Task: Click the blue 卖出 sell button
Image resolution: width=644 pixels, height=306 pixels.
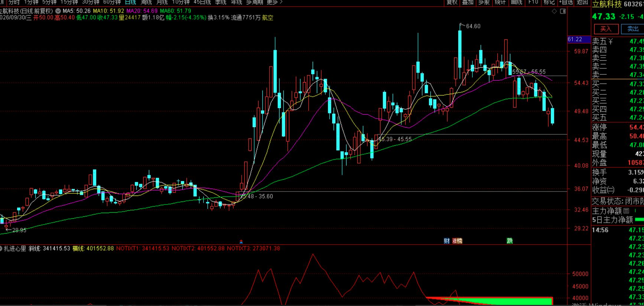Action: 633,29
